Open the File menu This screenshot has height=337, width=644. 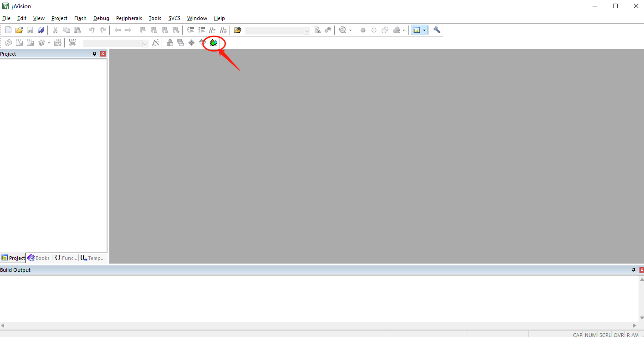(x=6, y=18)
